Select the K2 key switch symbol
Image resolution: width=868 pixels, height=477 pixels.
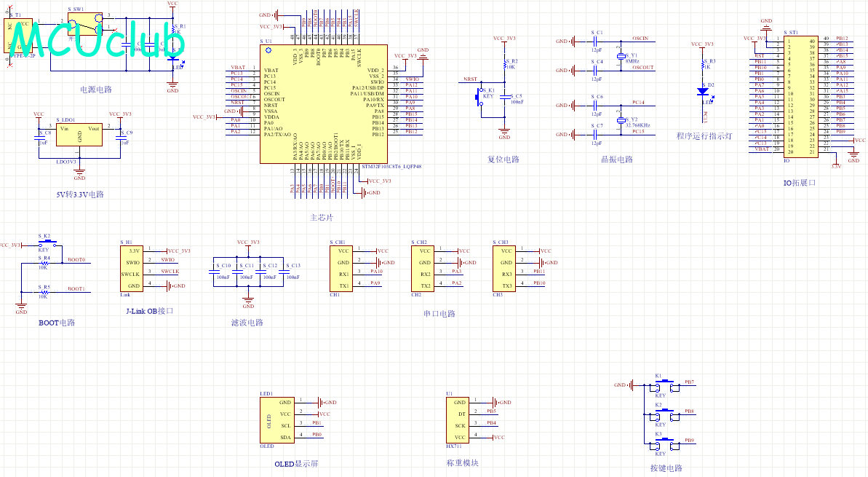[664, 414]
